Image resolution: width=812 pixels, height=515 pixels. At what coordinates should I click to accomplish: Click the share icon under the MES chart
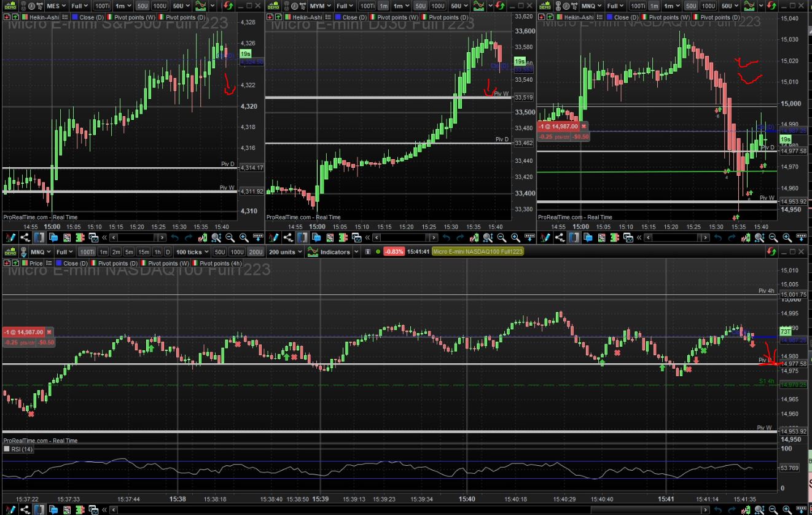(25, 237)
